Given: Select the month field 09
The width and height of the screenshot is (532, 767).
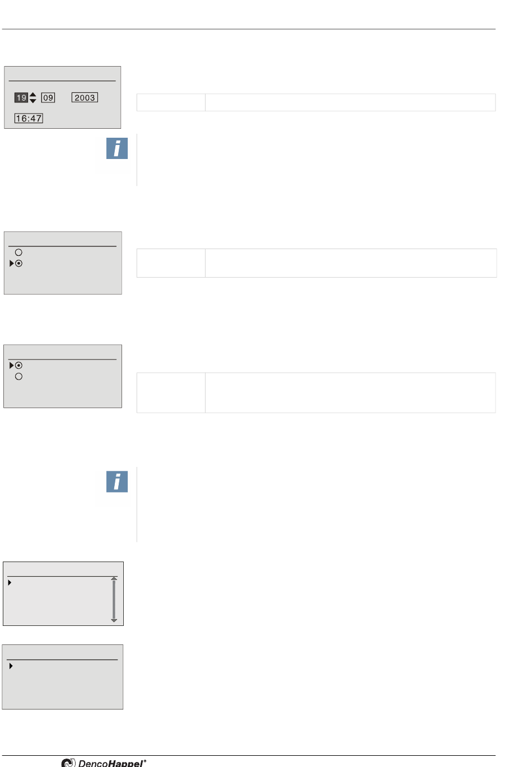Looking at the screenshot, I should pyautogui.click(x=48, y=97).
